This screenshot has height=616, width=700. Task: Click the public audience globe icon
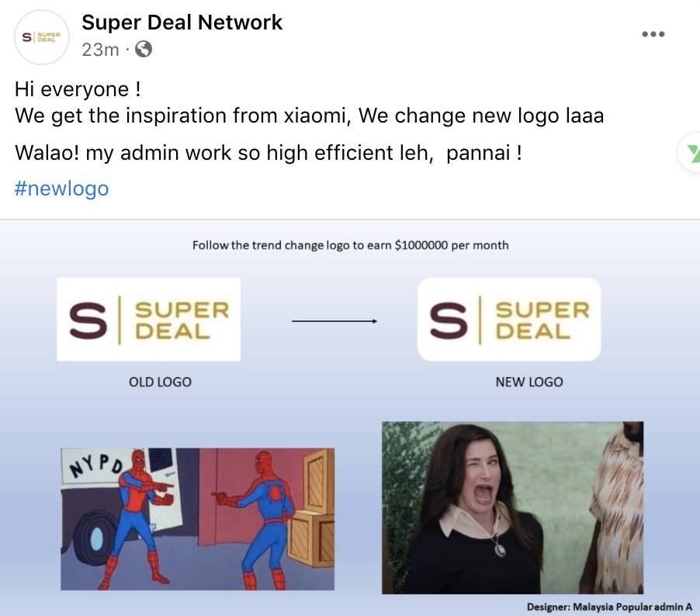[x=143, y=50]
